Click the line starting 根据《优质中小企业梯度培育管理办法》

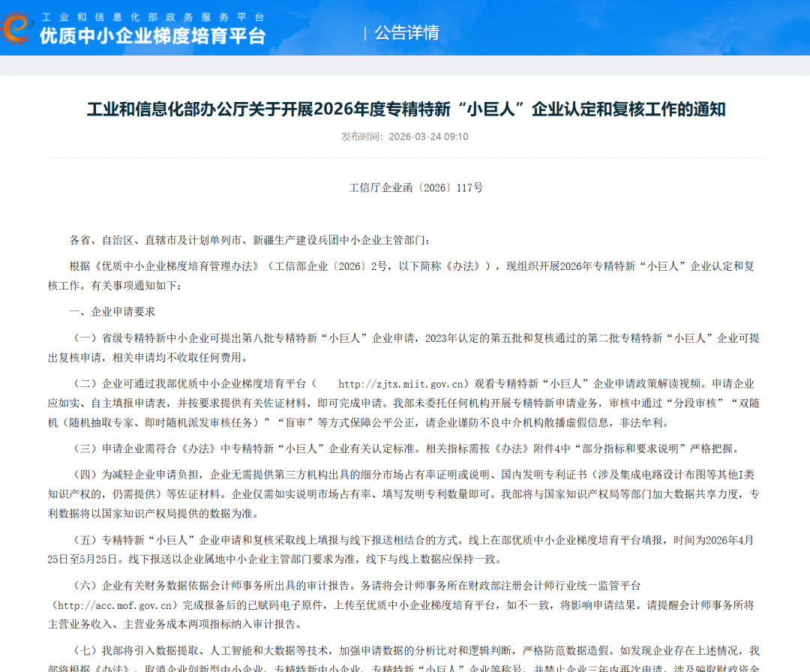401,276
